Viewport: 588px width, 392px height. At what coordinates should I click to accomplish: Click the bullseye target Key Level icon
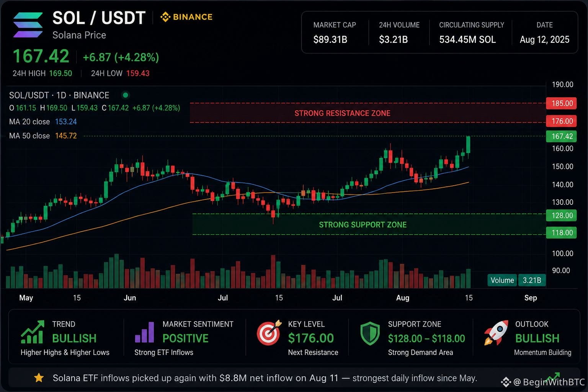click(x=269, y=333)
